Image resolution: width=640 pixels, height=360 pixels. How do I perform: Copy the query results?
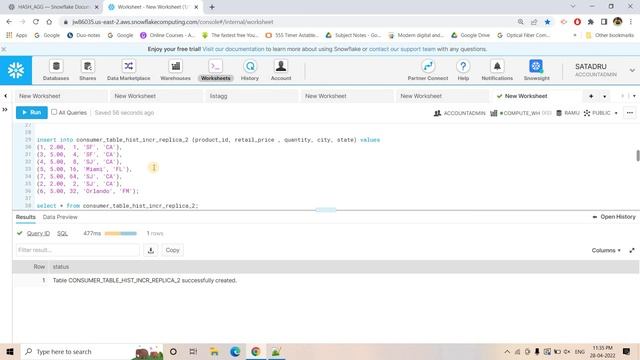[x=172, y=250]
